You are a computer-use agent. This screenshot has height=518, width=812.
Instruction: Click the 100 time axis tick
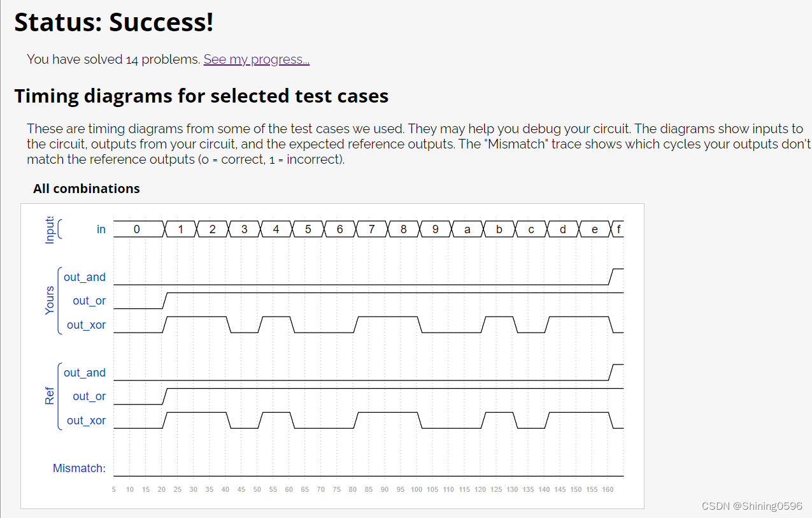417,489
